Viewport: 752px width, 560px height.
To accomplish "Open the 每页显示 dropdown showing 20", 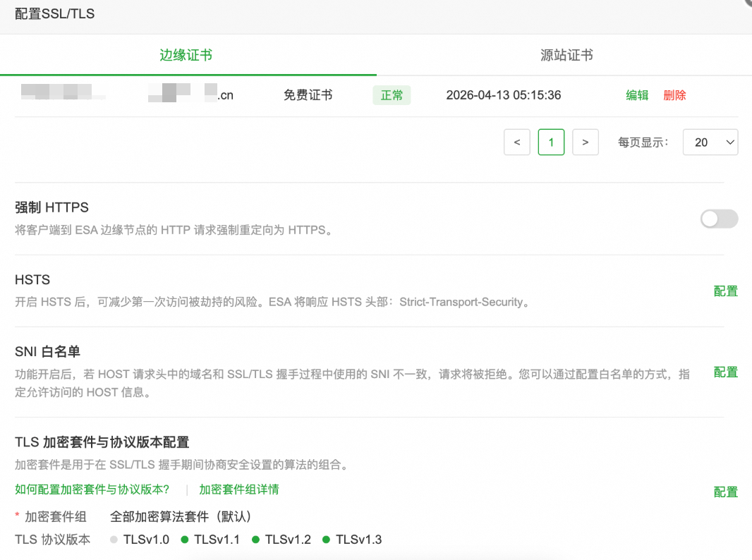I will [x=710, y=142].
